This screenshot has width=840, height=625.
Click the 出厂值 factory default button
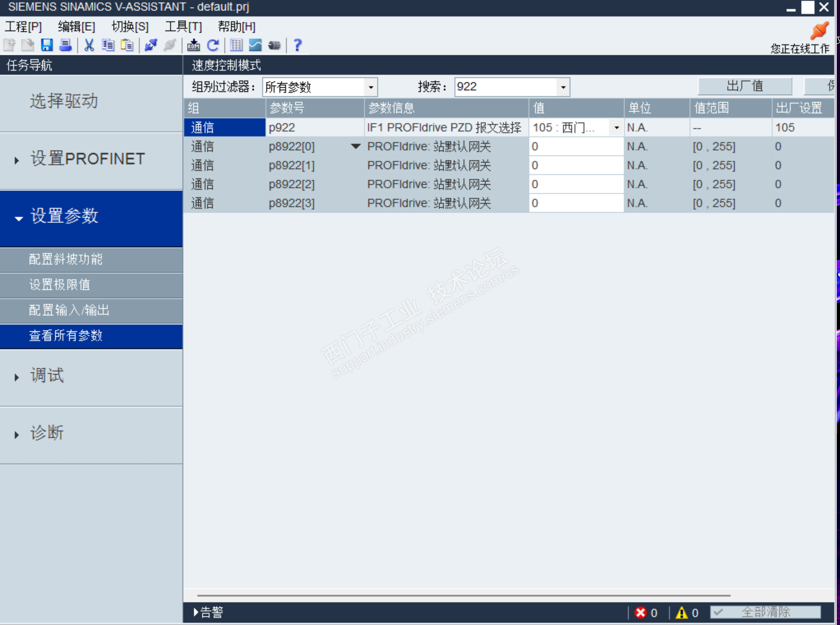pos(745,86)
